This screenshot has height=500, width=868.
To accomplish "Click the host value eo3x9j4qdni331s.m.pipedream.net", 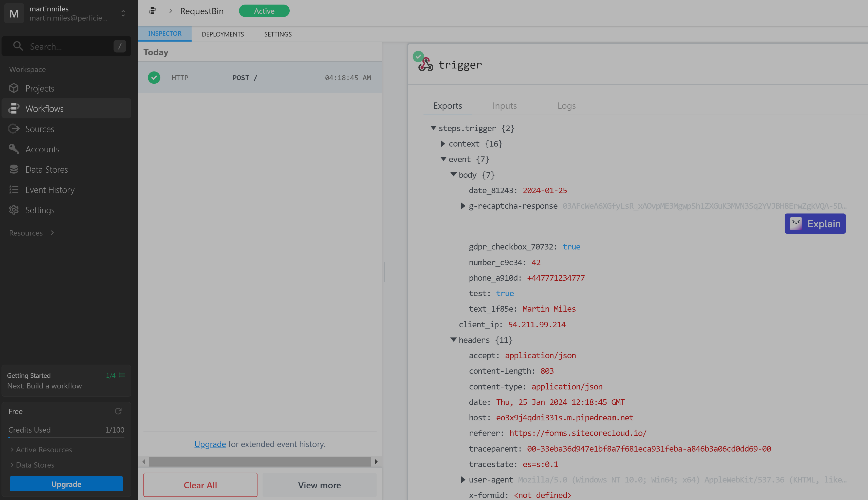I will 565,417.
